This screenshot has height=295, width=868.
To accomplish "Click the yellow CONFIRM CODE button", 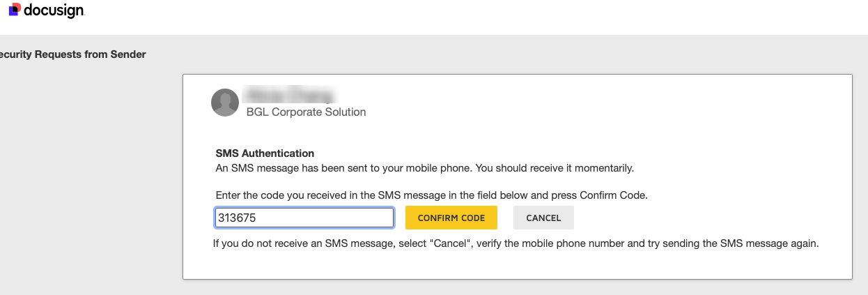I will pos(451,218).
